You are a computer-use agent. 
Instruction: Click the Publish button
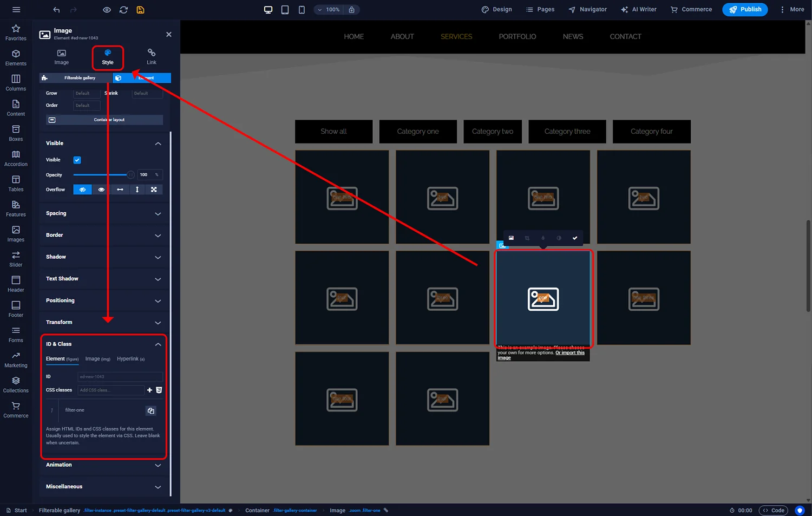pyautogui.click(x=745, y=9)
